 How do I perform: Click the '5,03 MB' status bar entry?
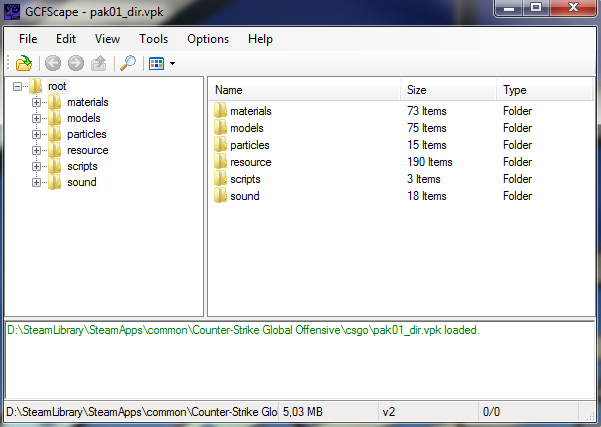pos(303,412)
